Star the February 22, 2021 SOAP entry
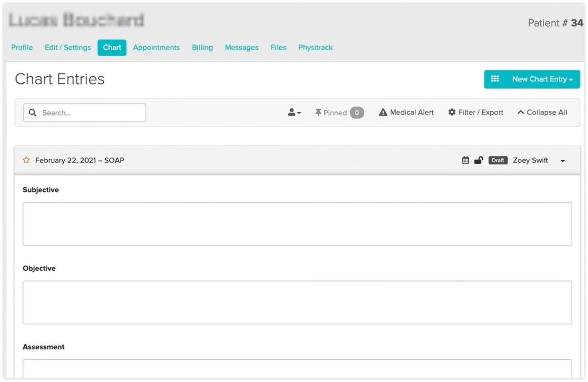This screenshot has height=382, width=588. 26,160
